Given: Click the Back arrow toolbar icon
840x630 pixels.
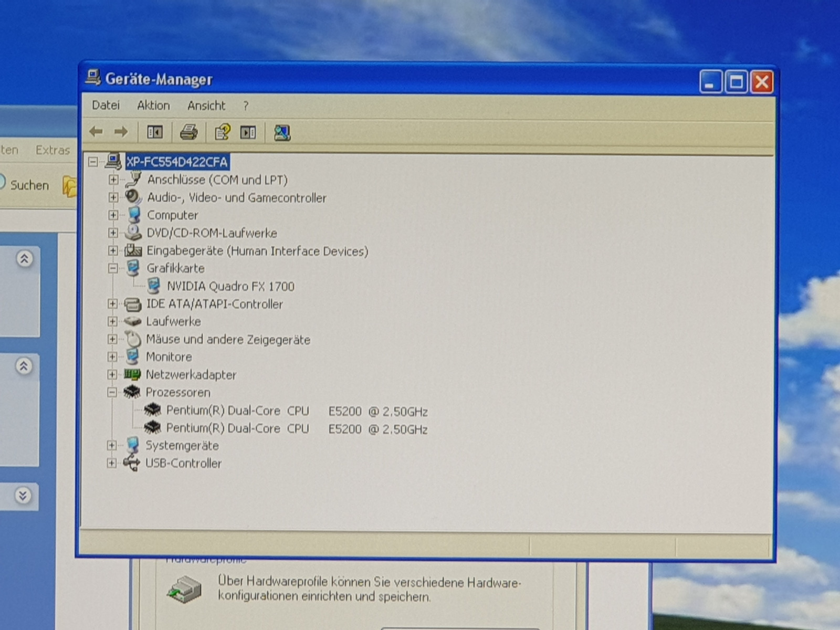Looking at the screenshot, I should (96, 132).
